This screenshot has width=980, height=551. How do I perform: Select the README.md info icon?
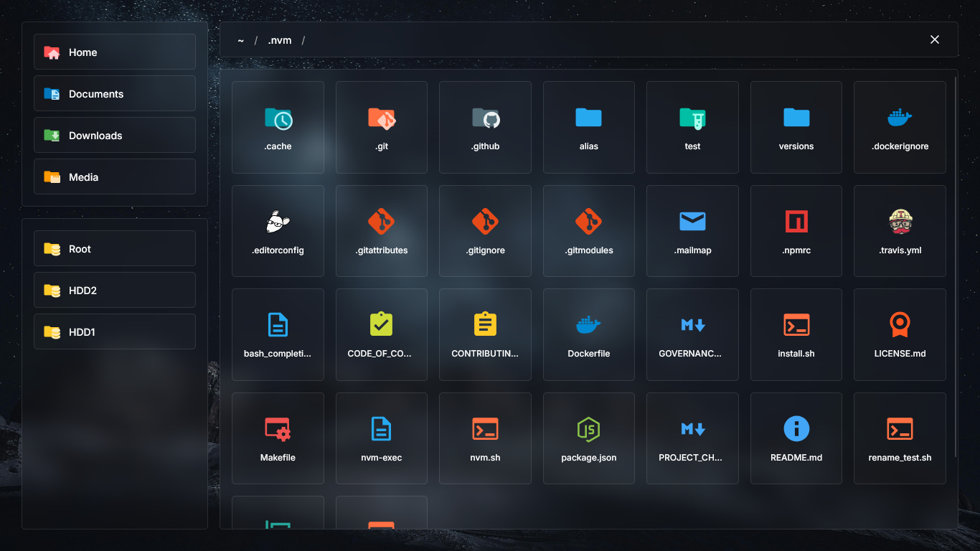coord(796,429)
